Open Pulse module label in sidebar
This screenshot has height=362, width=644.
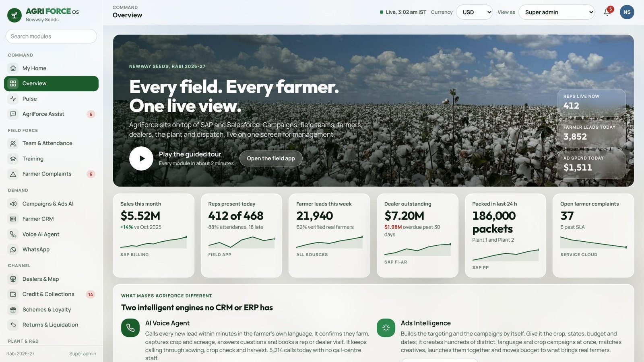coord(30,99)
